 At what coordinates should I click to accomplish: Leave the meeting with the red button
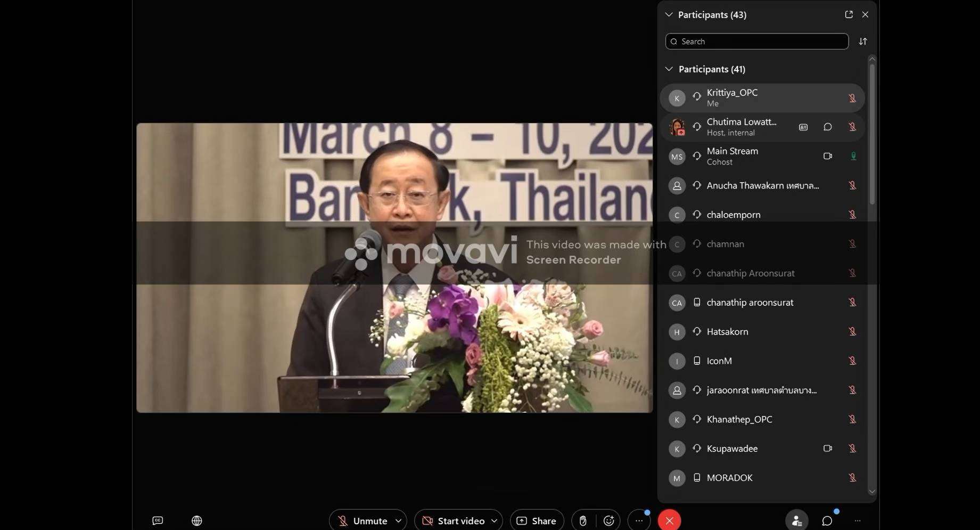pos(669,520)
